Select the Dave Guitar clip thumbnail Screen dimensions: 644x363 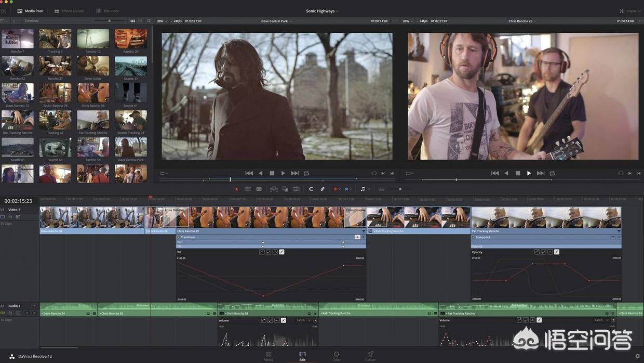93,66
